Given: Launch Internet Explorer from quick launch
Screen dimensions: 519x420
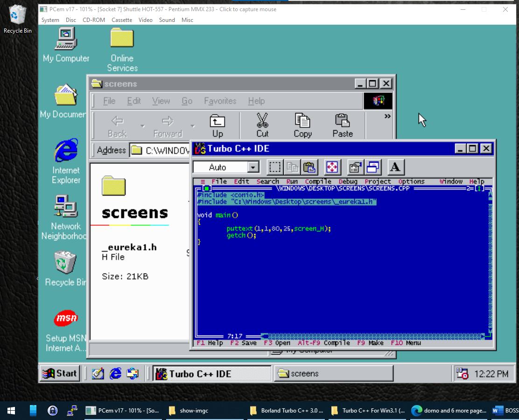Looking at the screenshot, I should point(115,373).
